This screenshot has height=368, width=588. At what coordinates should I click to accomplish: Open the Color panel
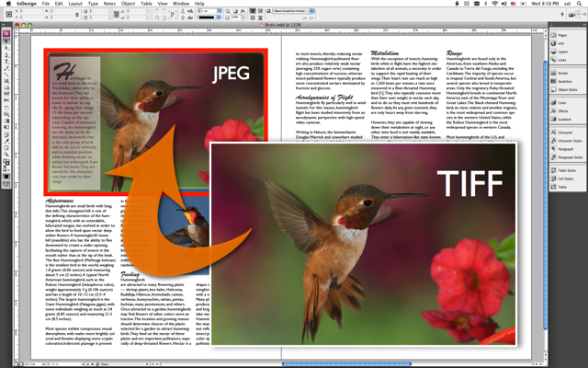point(559,102)
